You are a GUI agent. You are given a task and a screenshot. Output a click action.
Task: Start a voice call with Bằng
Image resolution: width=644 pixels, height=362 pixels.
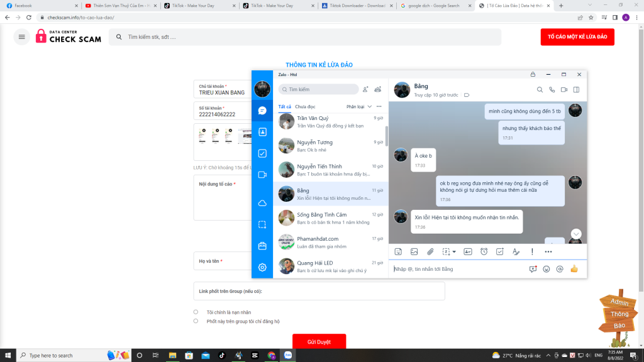[x=552, y=90]
